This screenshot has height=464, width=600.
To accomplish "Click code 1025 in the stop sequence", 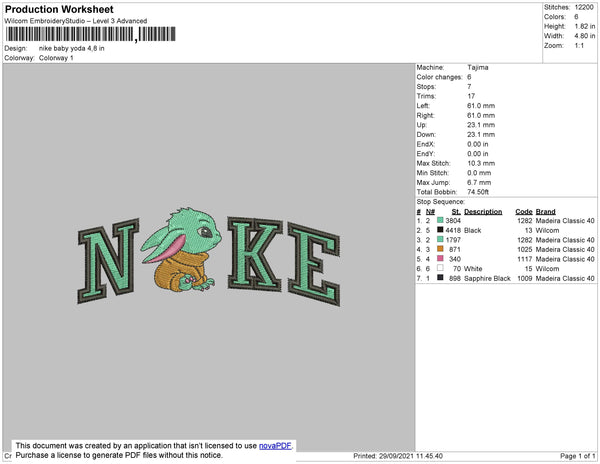I will (x=525, y=249).
